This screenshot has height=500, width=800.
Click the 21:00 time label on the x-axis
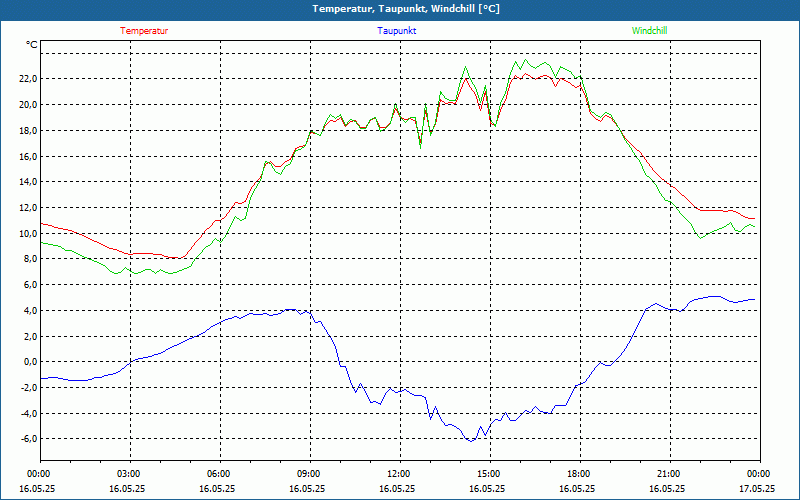(x=670, y=474)
